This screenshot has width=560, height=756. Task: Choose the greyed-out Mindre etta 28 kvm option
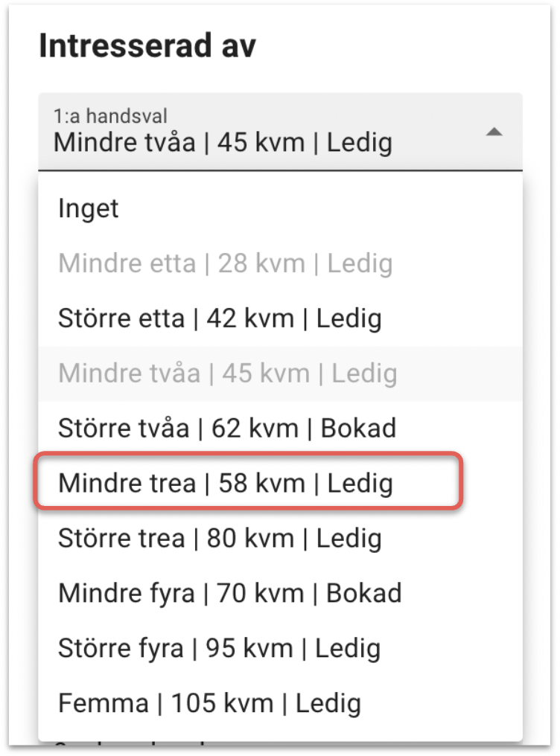point(225,263)
